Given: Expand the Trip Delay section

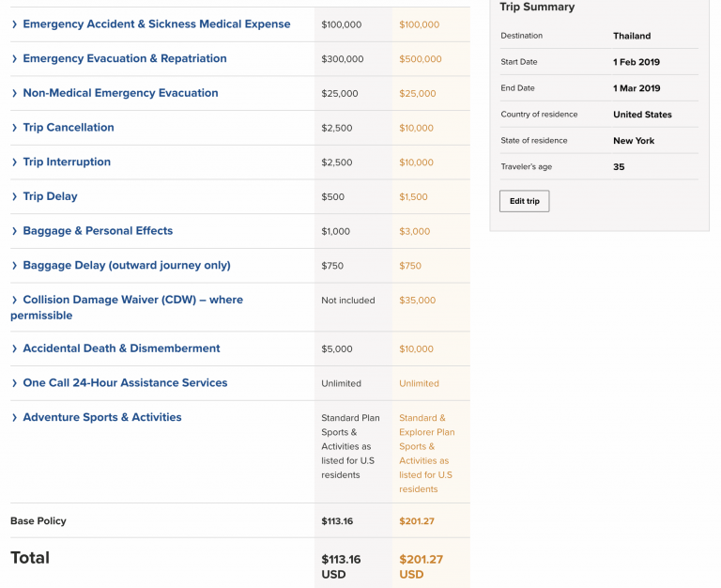Looking at the screenshot, I should (50, 196).
